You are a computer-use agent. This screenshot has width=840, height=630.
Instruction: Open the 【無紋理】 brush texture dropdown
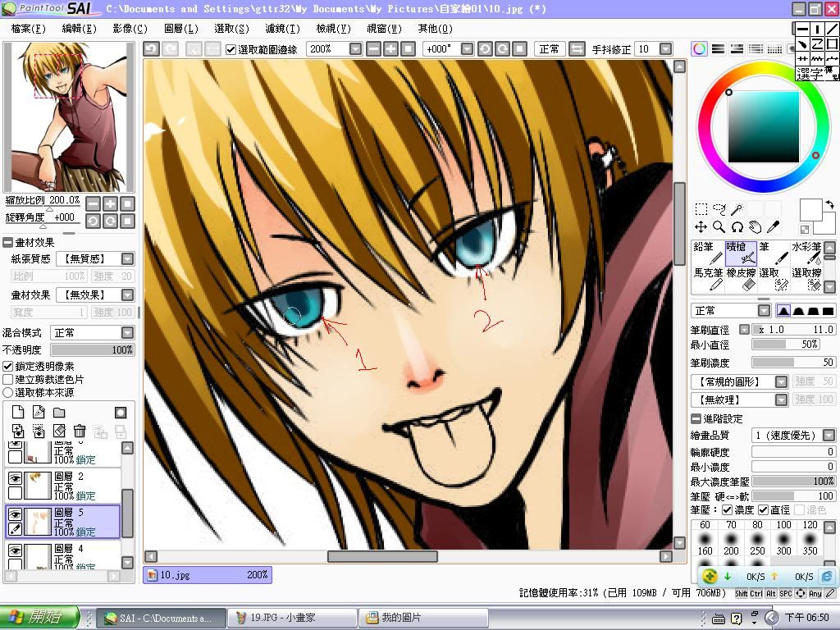pos(781,399)
